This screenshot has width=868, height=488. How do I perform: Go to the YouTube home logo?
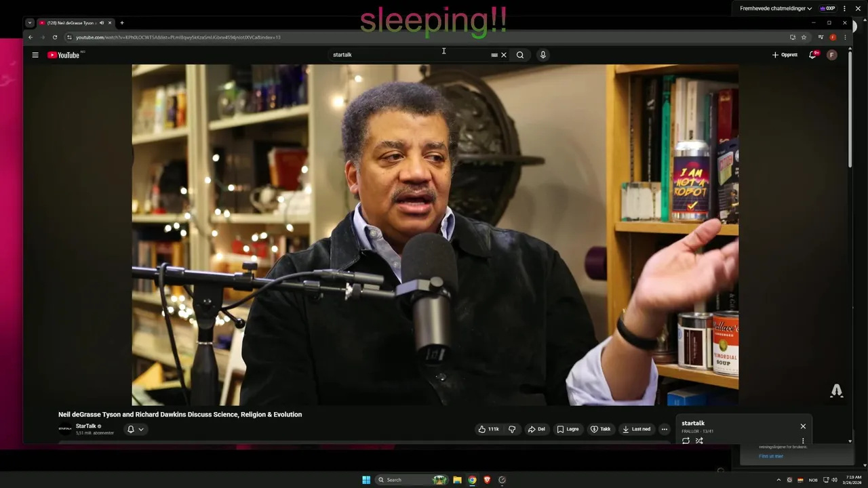click(x=64, y=55)
